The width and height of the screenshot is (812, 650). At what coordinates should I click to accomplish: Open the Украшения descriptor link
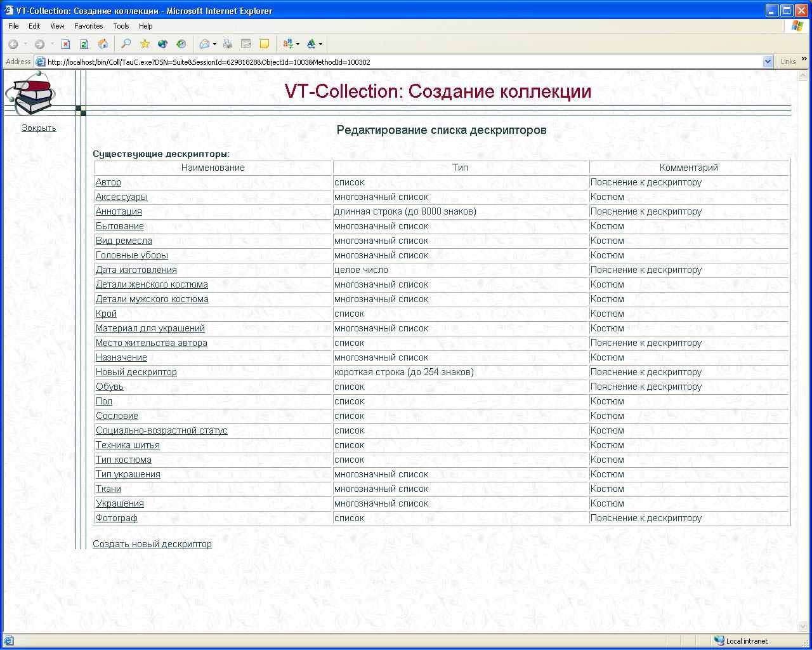coord(120,503)
